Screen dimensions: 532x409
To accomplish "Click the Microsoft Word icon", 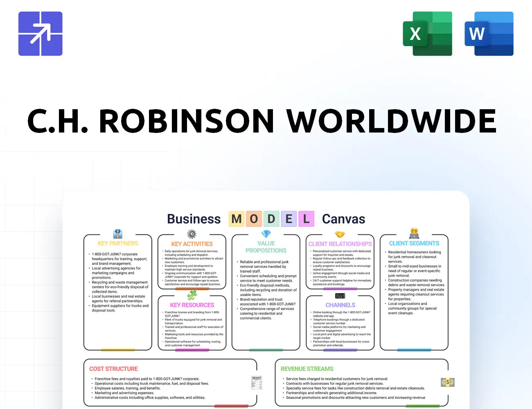I will 489,34.
